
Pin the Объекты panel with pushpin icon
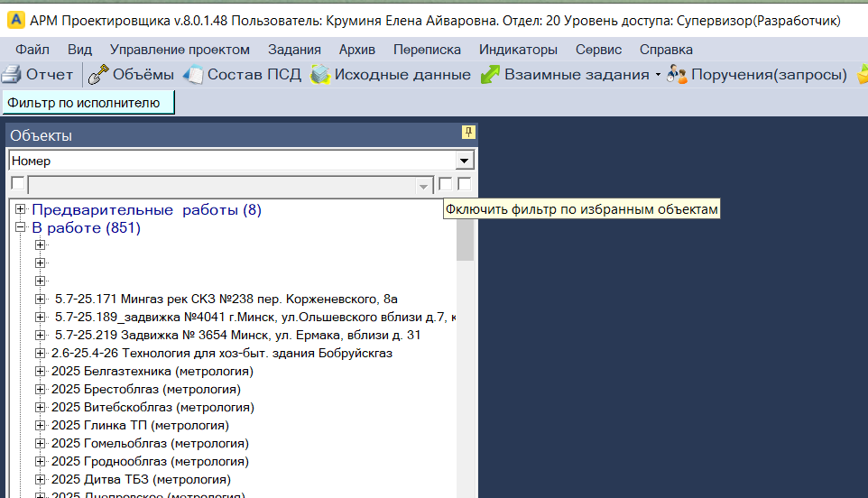click(x=468, y=133)
